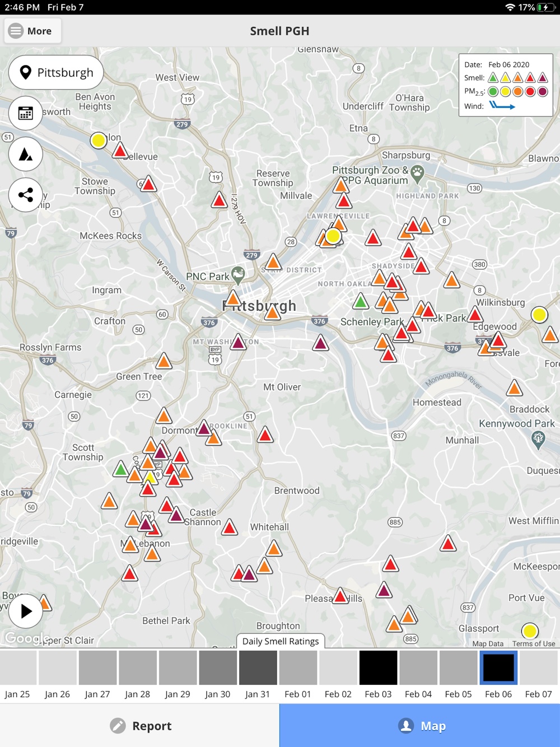Select the Feb 07 smell rating day
The height and width of the screenshot is (747, 560).
click(539, 675)
